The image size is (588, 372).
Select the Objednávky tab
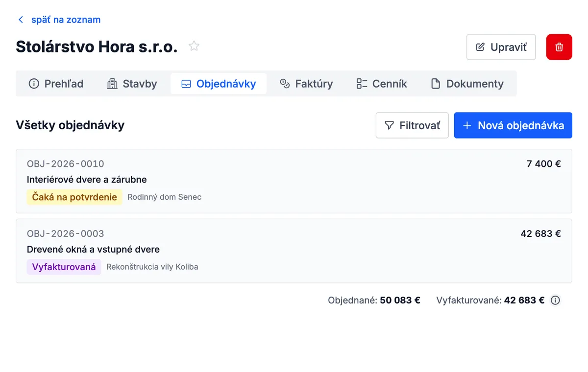coord(219,84)
